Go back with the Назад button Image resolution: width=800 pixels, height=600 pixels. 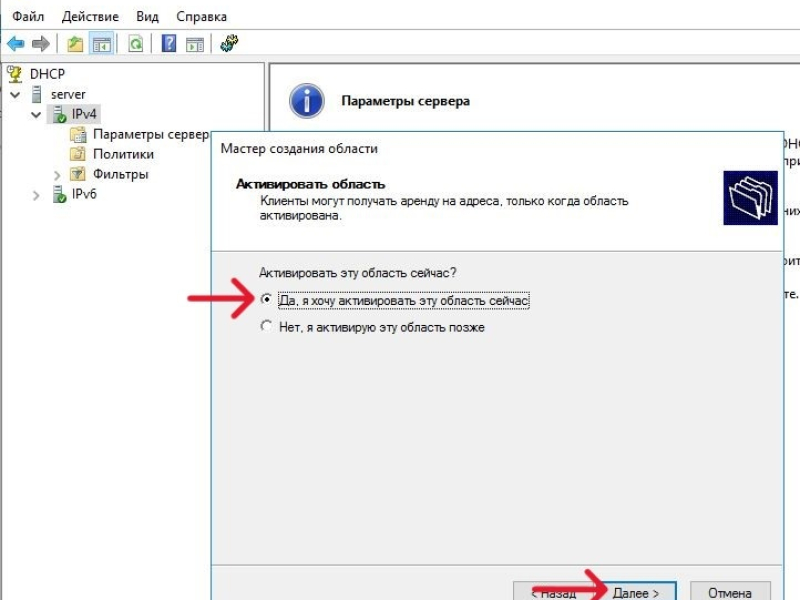(555, 592)
